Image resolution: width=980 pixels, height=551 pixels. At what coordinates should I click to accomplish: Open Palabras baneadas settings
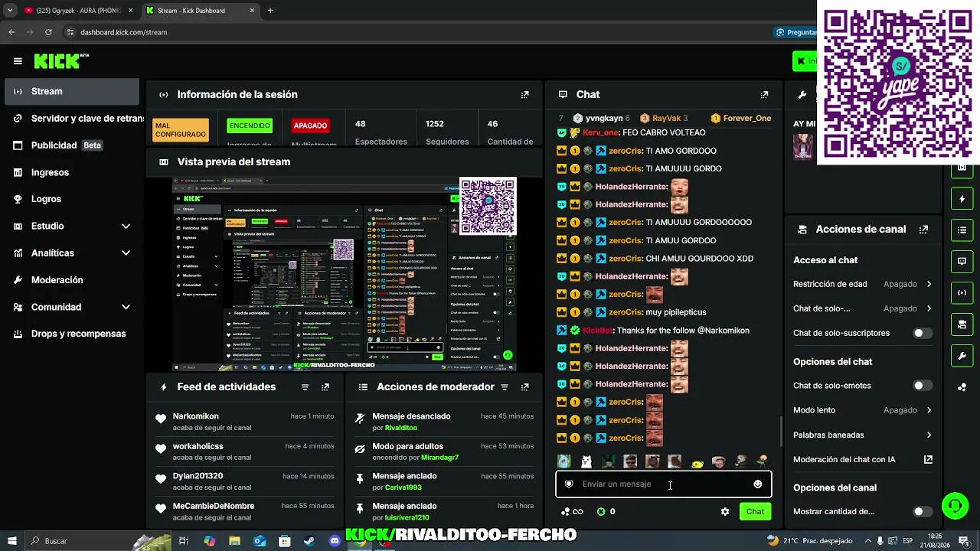(x=862, y=435)
